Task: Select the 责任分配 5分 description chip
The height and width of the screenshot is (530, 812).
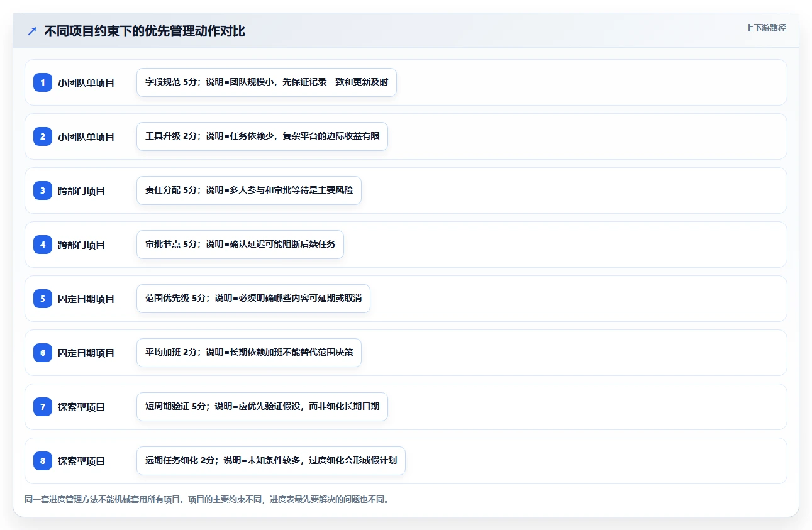Action: pos(249,190)
